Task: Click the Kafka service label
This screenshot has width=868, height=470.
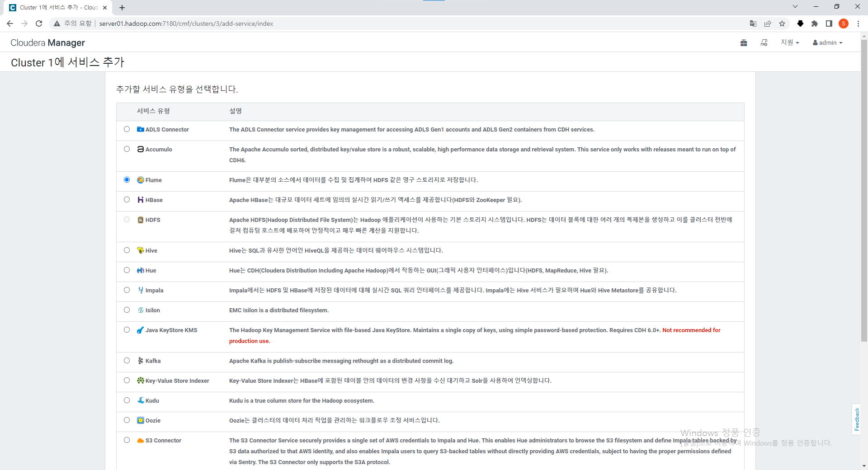Action: tap(153, 361)
